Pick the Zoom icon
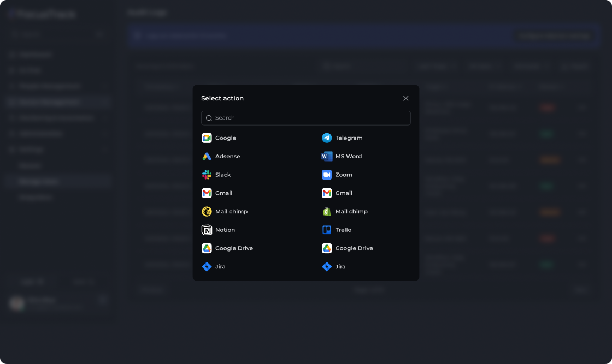 point(327,175)
